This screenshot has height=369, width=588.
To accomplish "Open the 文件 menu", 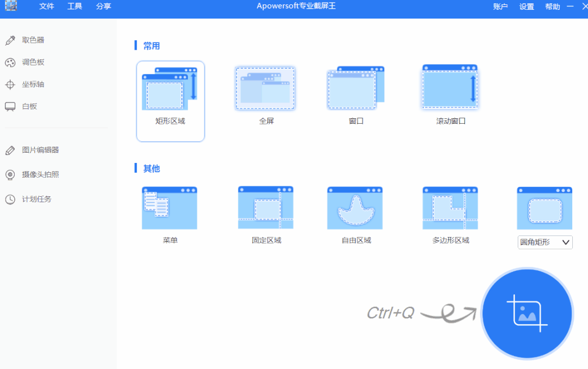I will point(46,7).
